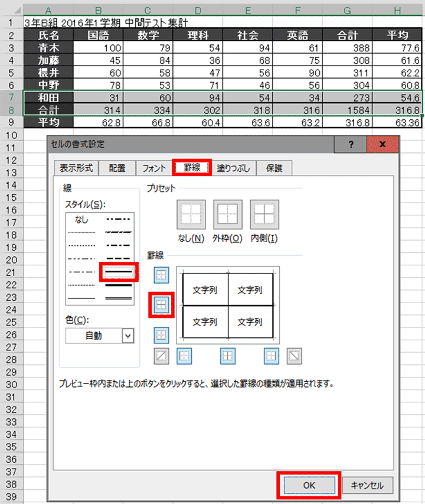Click the 氏名 header cell
Image resolution: width=425 pixels, height=504 pixels.
(x=48, y=35)
